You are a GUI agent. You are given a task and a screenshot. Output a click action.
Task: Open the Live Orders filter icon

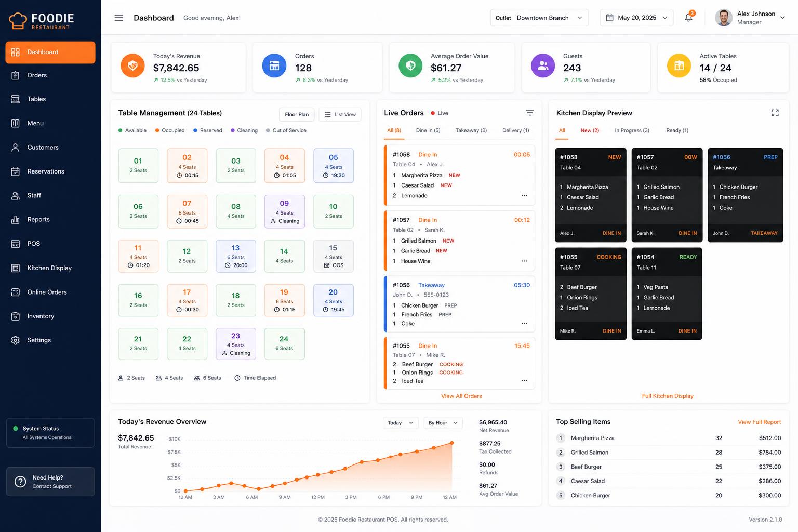[529, 113]
